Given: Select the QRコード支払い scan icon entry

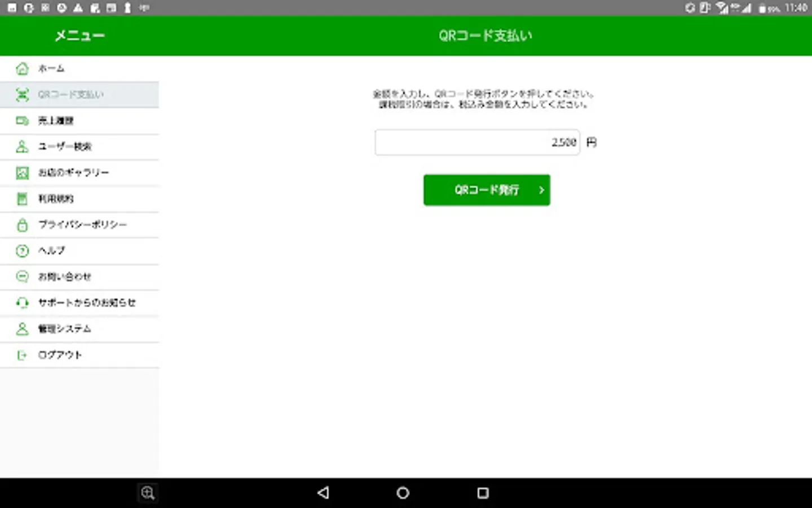Looking at the screenshot, I should pyautogui.click(x=79, y=94).
